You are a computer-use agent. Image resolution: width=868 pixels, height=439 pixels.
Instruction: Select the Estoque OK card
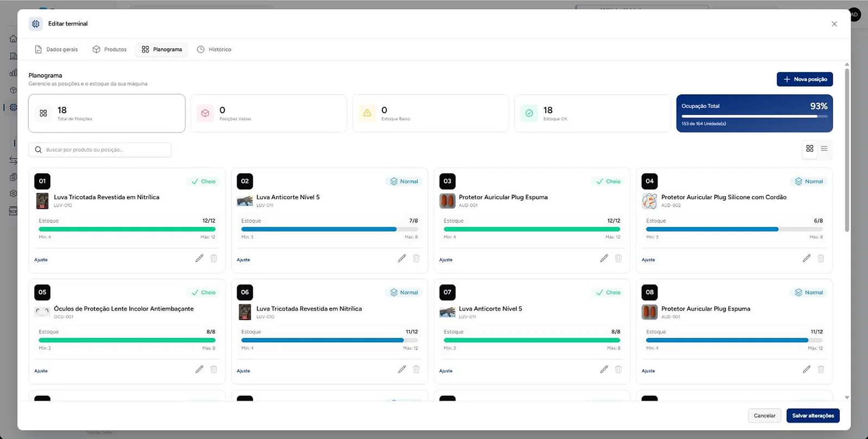click(x=592, y=113)
